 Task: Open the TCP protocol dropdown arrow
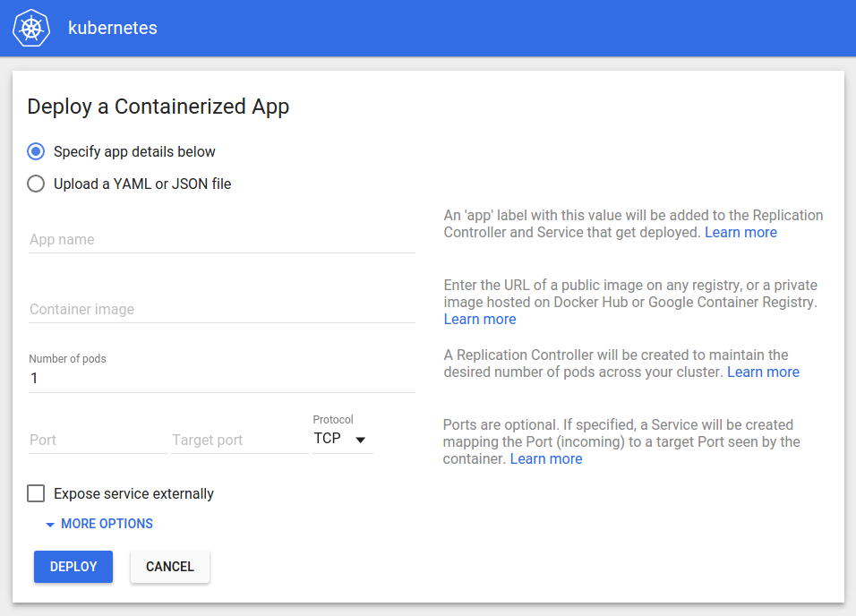pos(362,440)
